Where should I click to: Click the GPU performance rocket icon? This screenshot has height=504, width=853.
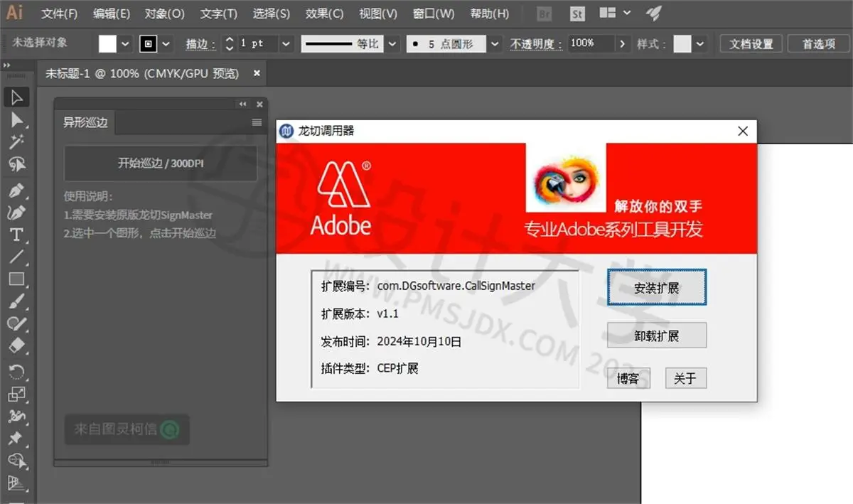pyautogui.click(x=653, y=14)
